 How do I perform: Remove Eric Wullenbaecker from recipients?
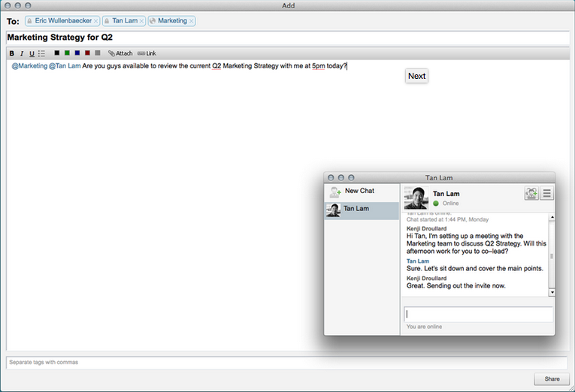95,21
